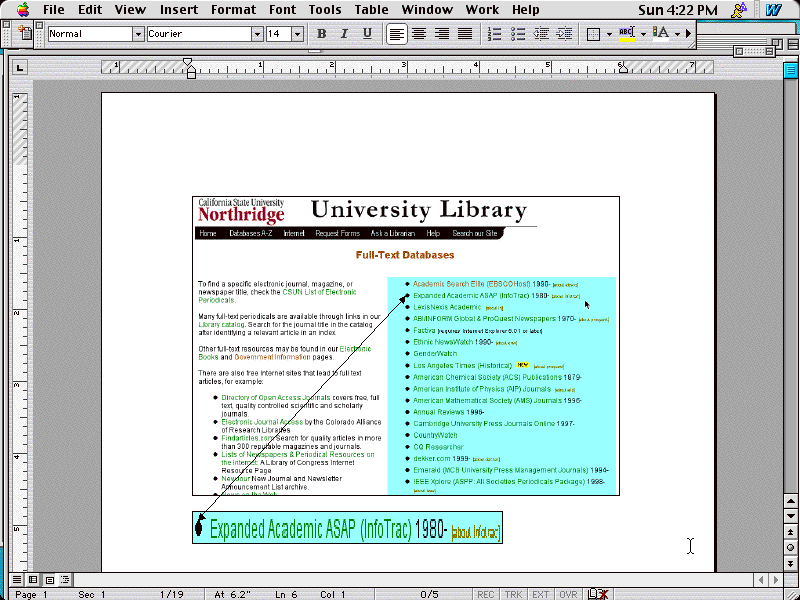Apply Align Right to the paragraph
This screenshot has width=800, height=600.
point(442,34)
